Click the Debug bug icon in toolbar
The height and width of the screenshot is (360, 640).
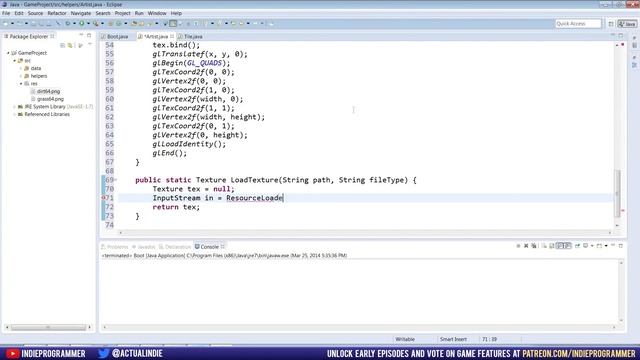pos(68,24)
